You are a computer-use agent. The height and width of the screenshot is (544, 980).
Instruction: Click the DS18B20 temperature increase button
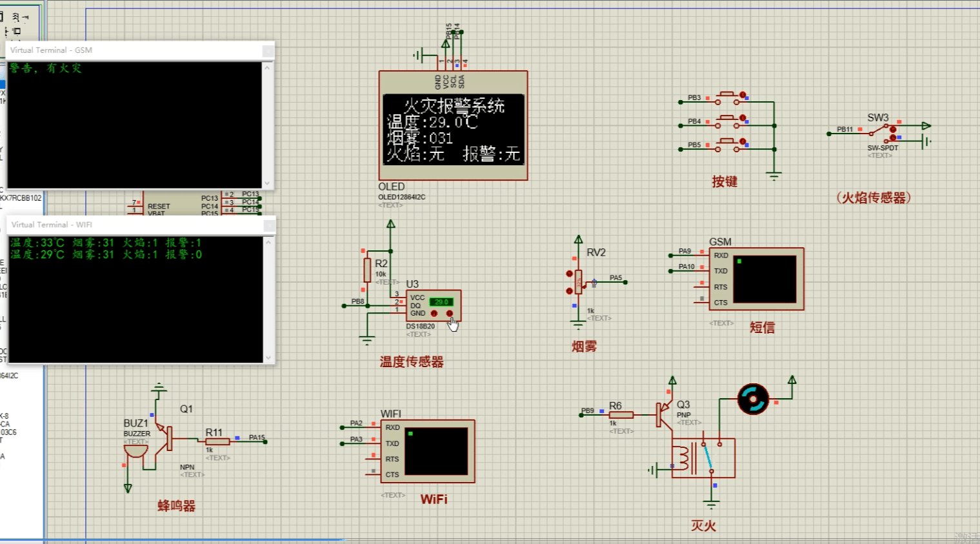point(450,314)
